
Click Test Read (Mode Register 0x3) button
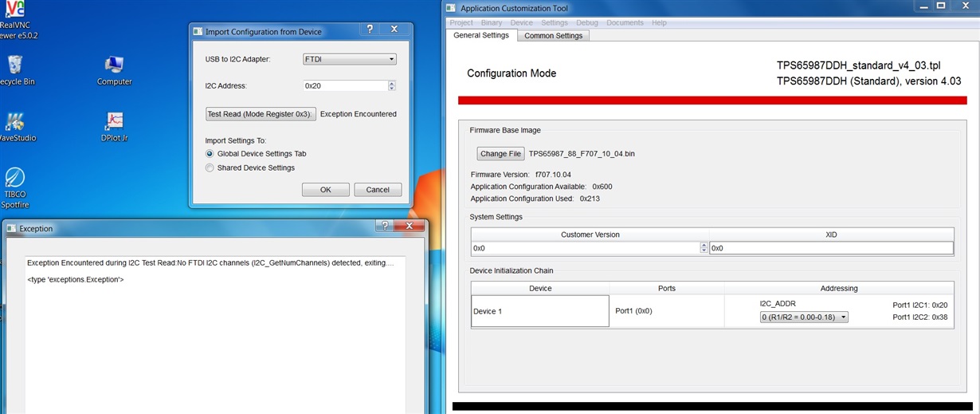pos(261,114)
